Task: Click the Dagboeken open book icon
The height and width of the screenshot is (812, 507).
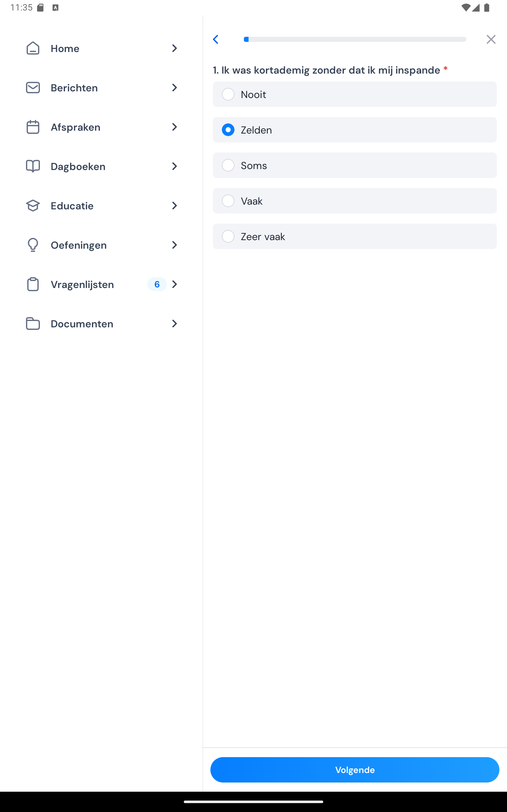Action: [33, 166]
